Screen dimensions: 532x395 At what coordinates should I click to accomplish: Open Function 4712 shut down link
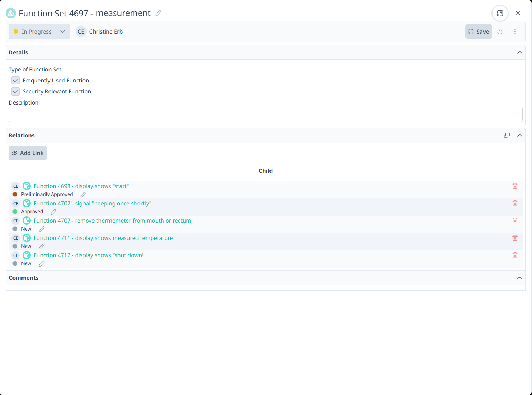tap(89, 255)
